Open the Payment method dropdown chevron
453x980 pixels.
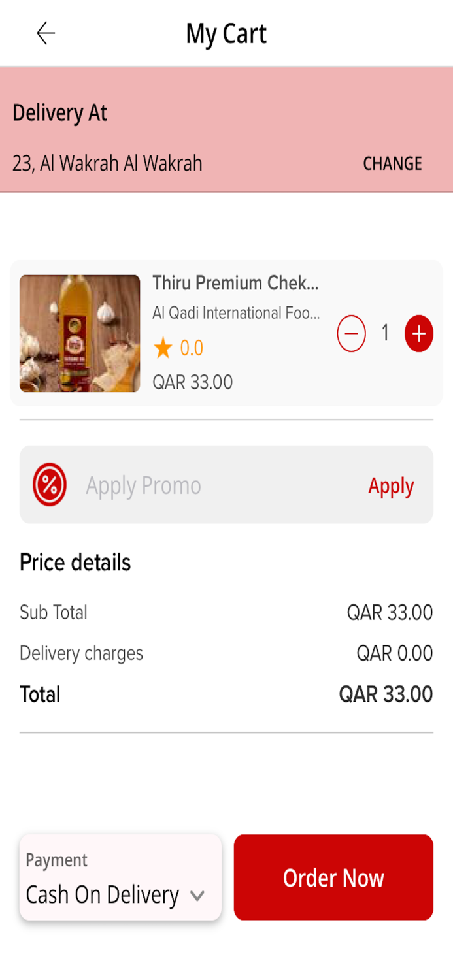coord(198,896)
